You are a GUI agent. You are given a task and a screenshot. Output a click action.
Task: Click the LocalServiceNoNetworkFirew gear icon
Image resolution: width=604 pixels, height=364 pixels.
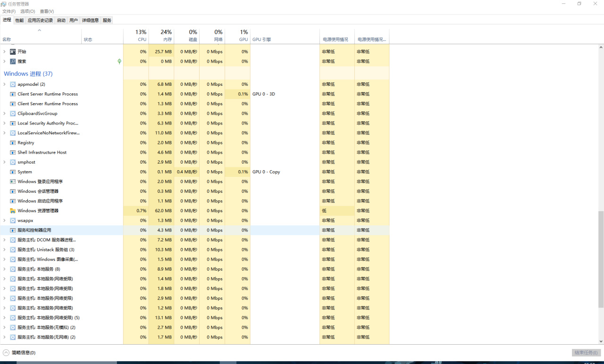pyautogui.click(x=13, y=133)
